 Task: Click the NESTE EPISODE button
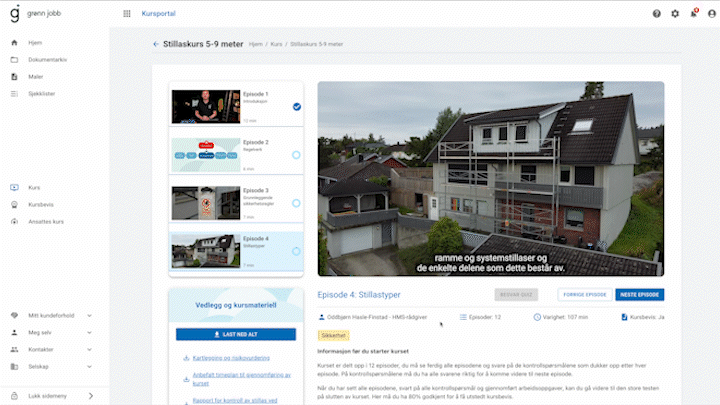pos(640,294)
